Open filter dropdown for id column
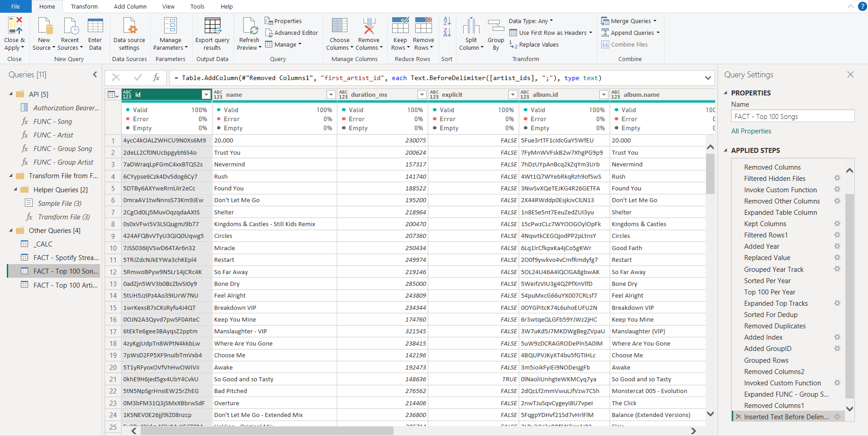 click(x=206, y=95)
